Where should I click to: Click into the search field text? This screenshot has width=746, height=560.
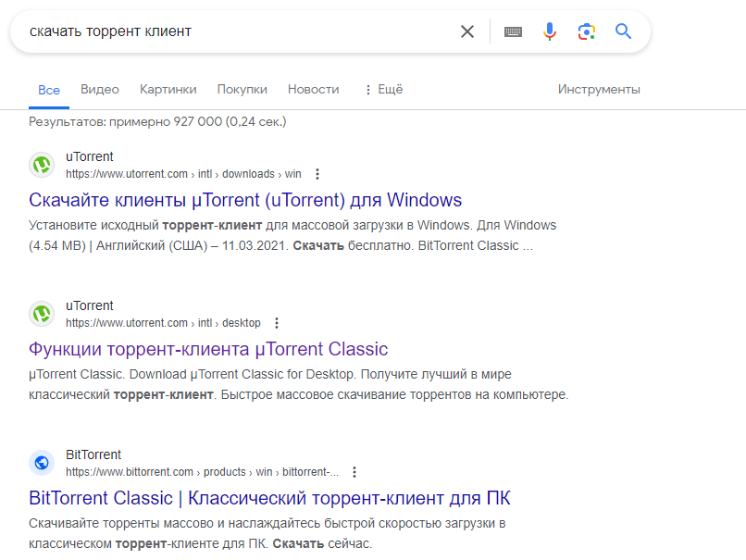pyautogui.click(x=110, y=31)
